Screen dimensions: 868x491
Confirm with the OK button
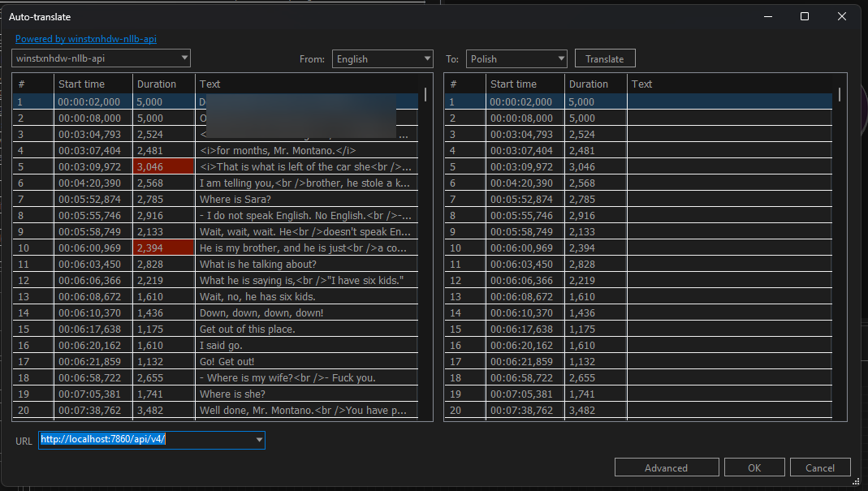point(754,467)
